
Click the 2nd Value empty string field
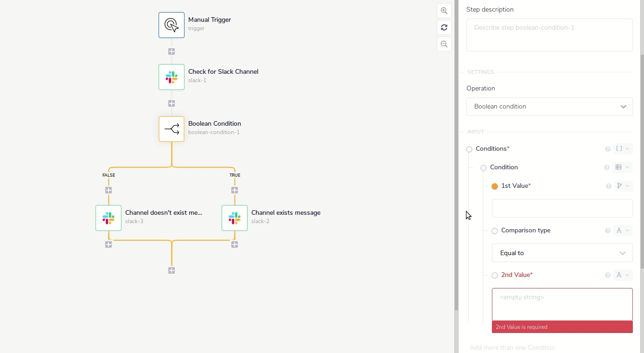point(562,304)
